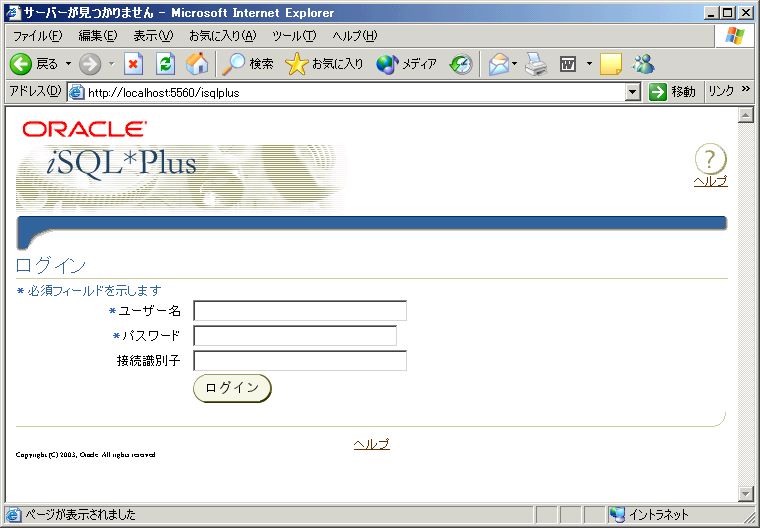The image size is (760, 528).
Task: Open the お気に入り star toolbar button
Action: click(x=324, y=64)
